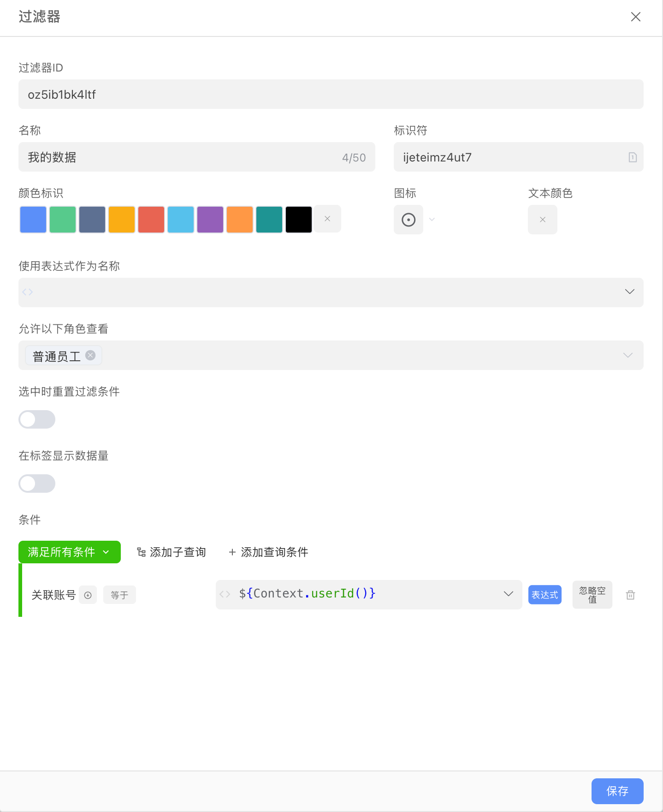Select the purple color swatch
Image resolution: width=663 pixels, height=812 pixels.
click(x=210, y=220)
